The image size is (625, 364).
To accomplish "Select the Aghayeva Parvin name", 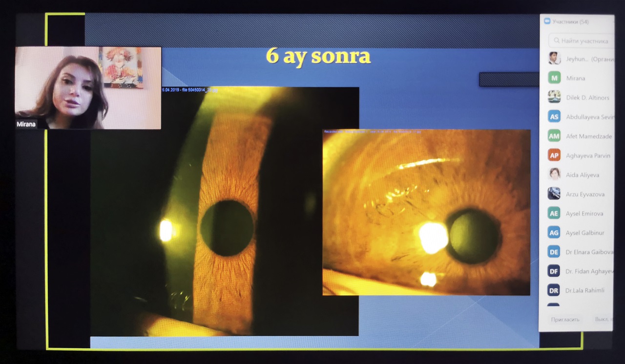I will (x=588, y=156).
